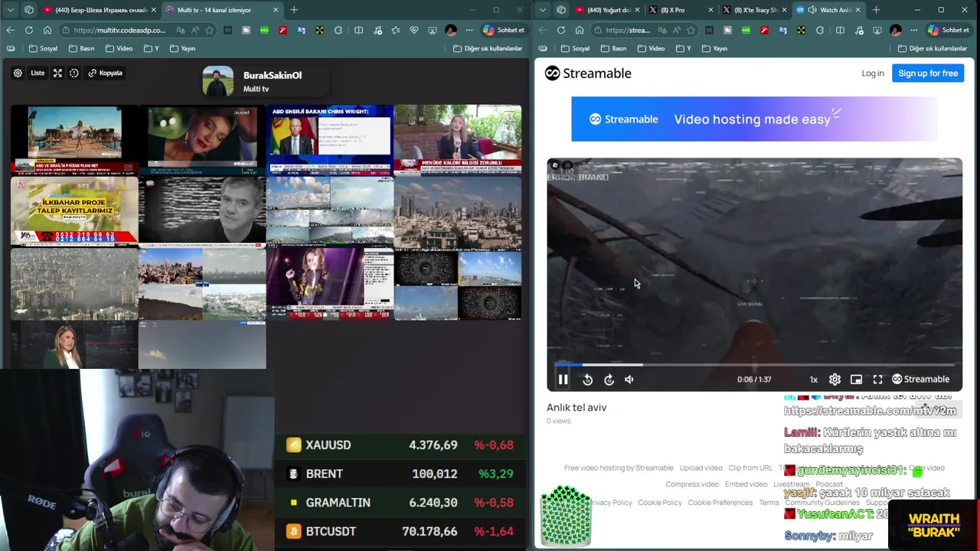Select the Multi tv - 14 kanal tab

coord(222,10)
